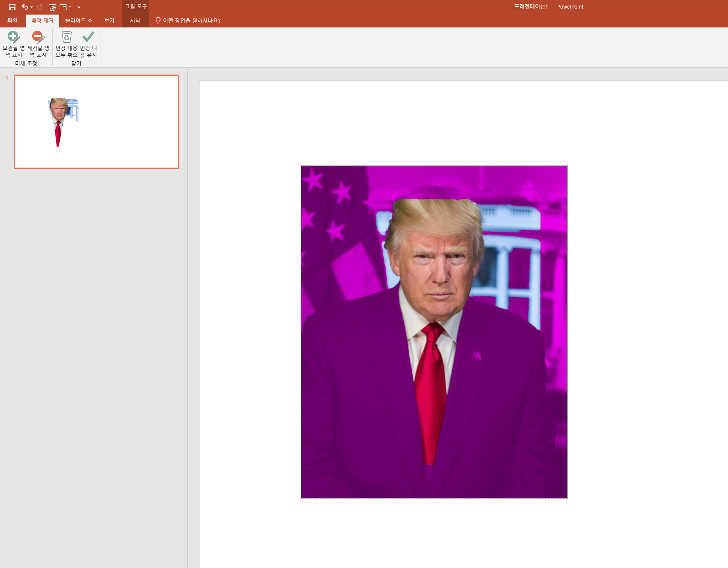Click the 어떤 작업을 원하시나요? search box
The height and width of the screenshot is (568, 728).
[191, 21]
